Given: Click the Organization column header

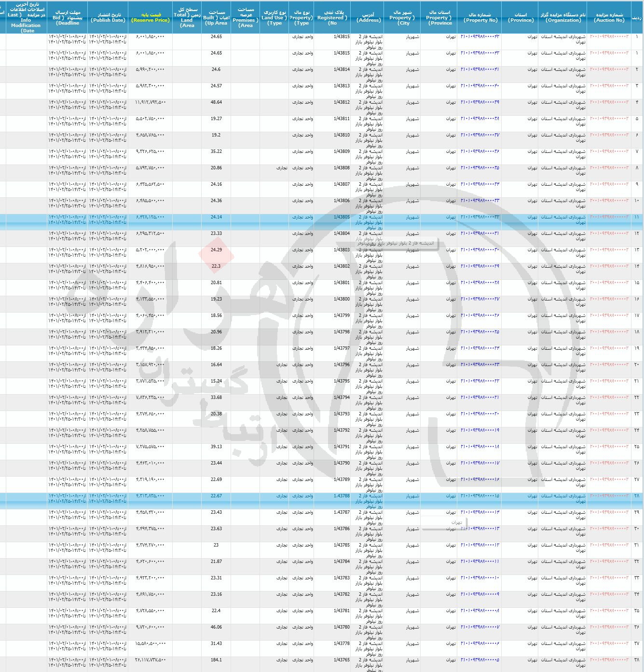Looking at the screenshot, I should [562, 17].
